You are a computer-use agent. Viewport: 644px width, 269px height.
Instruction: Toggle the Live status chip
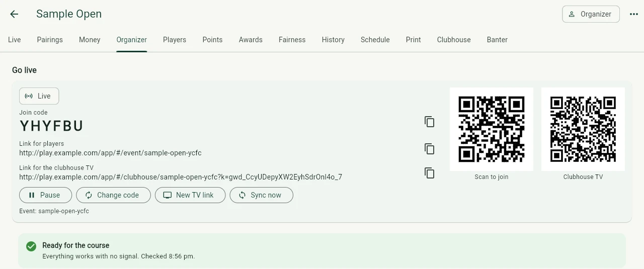(x=39, y=96)
